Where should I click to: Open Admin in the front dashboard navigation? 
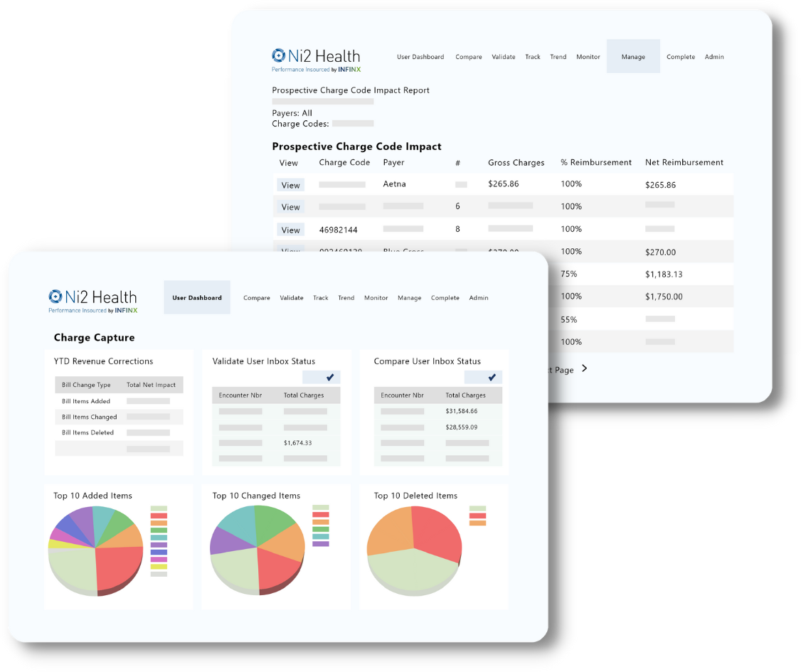[479, 298]
